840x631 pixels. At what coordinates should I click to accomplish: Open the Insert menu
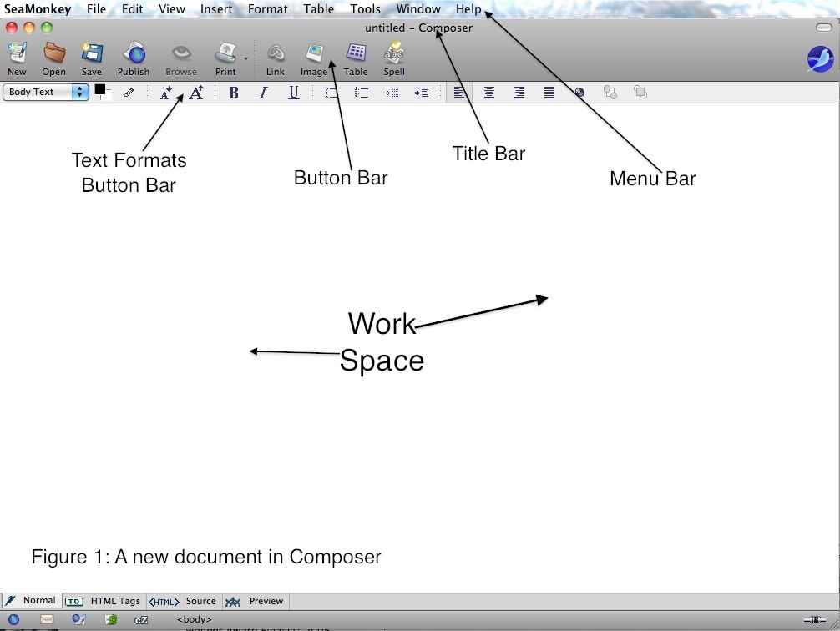(216, 9)
